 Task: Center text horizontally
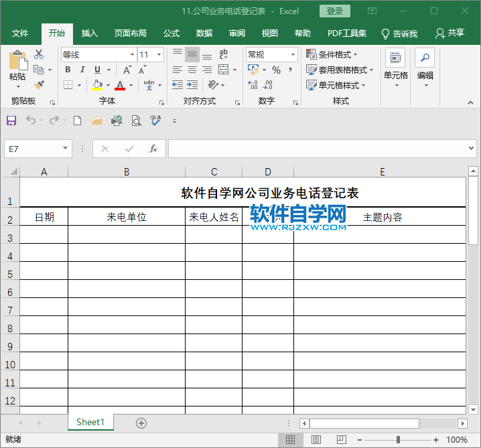pos(192,70)
